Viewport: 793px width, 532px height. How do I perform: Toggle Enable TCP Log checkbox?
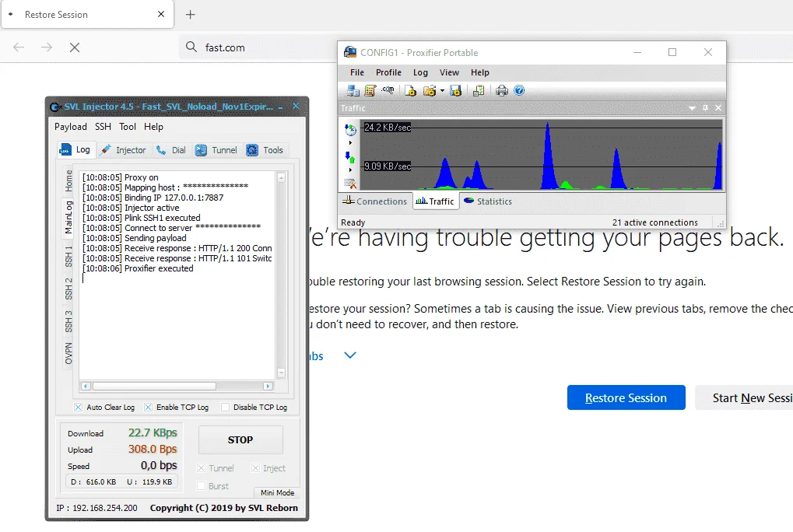click(148, 408)
